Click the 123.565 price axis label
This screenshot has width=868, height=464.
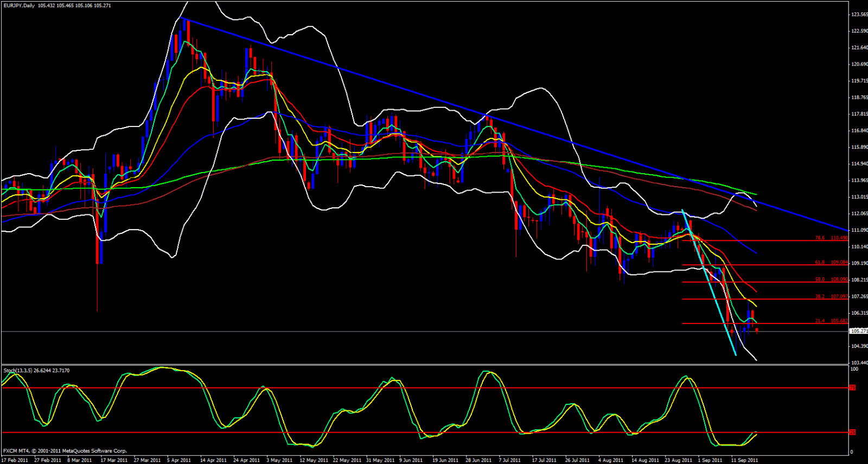[x=859, y=15]
